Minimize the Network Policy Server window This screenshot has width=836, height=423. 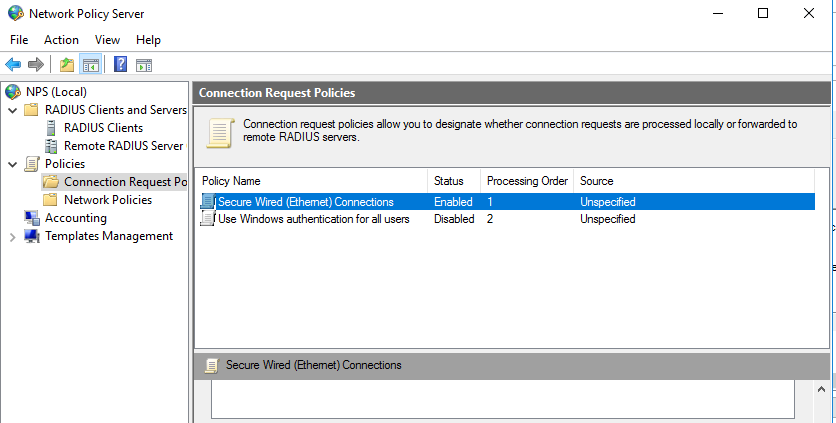click(x=718, y=13)
